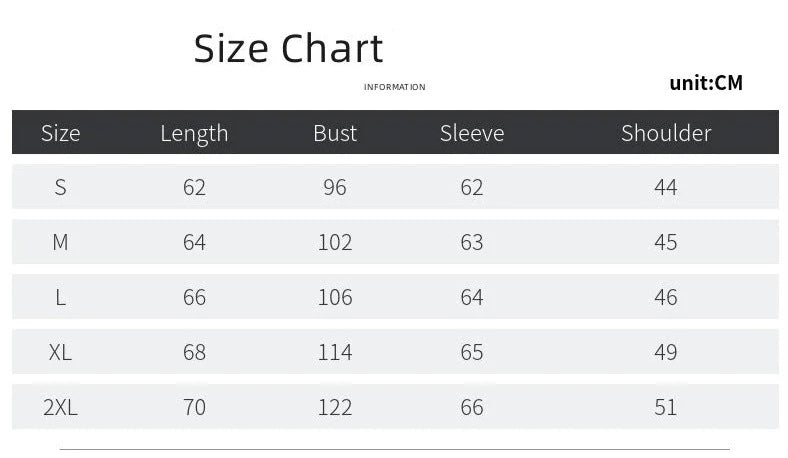Click the Sleeve column header
788x458 pixels.
(472, 133)
